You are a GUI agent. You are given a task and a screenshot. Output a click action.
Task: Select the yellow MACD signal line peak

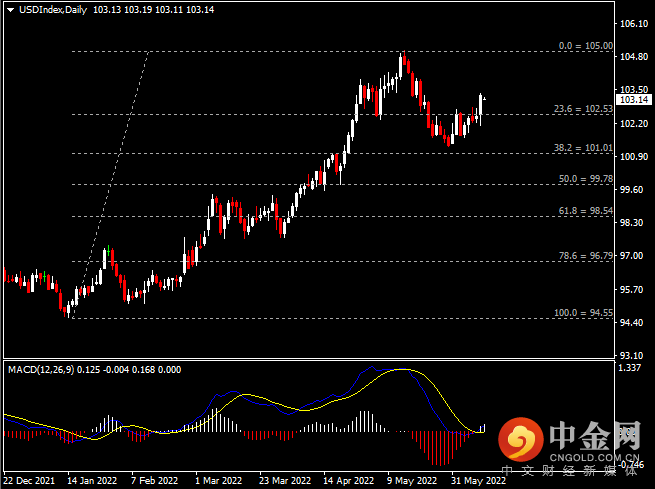pos(402,369)
